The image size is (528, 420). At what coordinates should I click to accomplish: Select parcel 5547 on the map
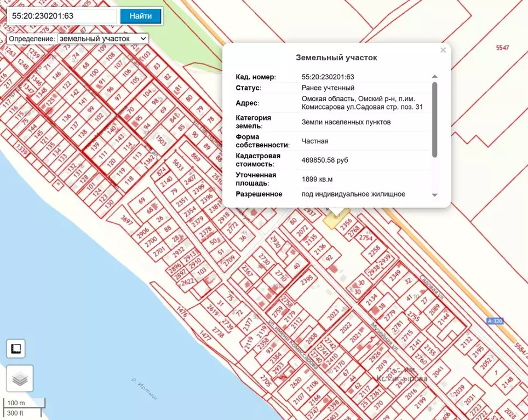502,48
